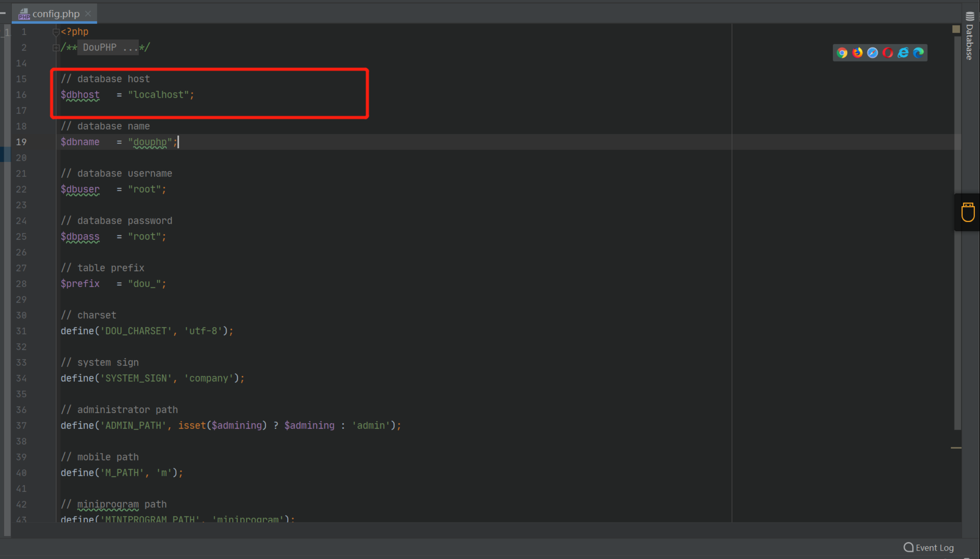Image resolution: width=980 pixels, height=559 pixels.
Task: Click the folded 'DouPHP ...' placeholder text
Action: coord(108,47)
